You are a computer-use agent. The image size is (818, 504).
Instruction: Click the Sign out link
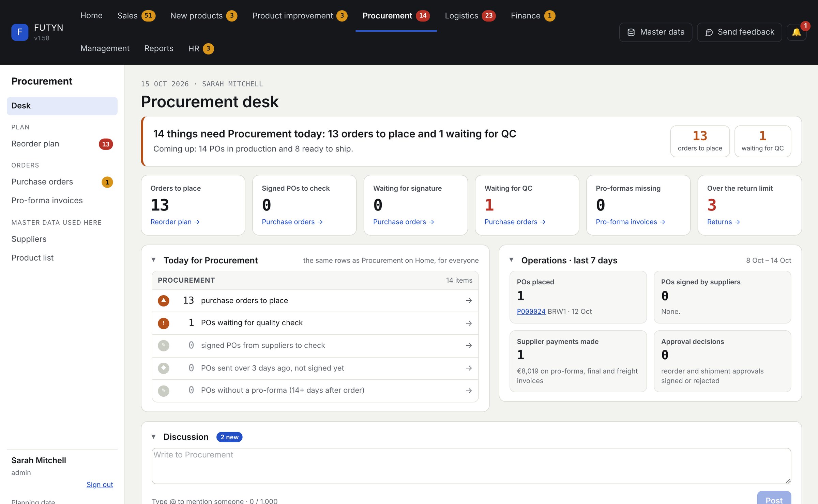100,485
